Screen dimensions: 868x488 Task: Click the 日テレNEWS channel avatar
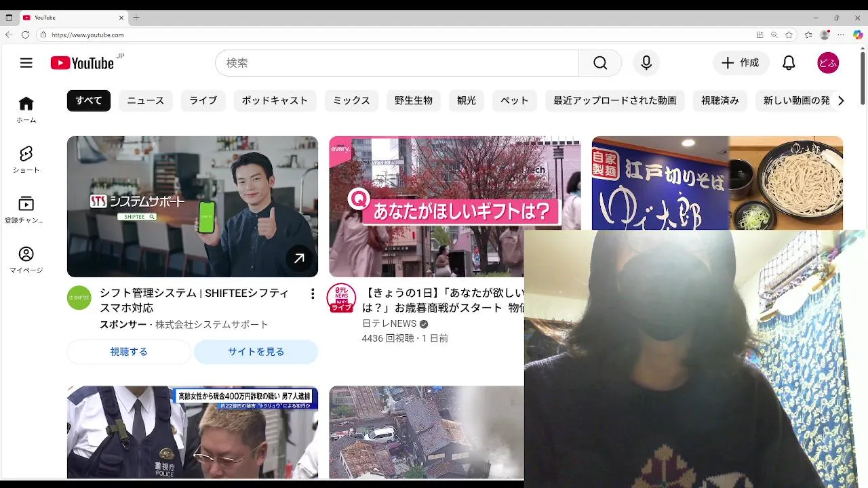[341, 298]
